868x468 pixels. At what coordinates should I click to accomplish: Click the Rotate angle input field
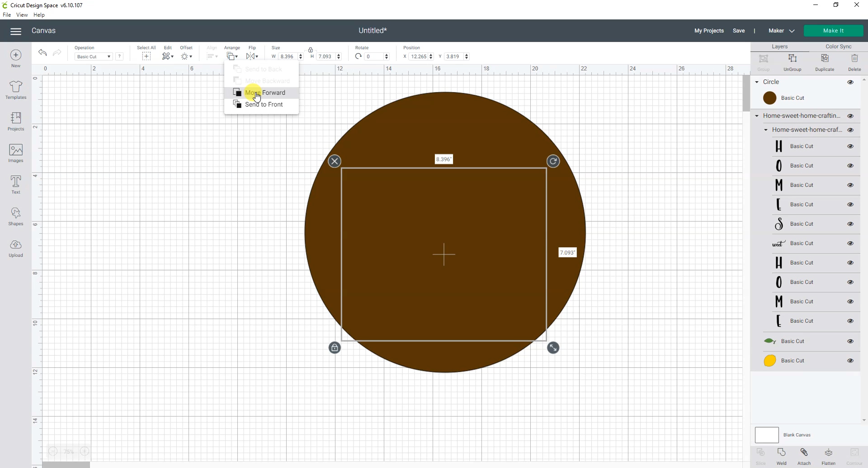pyautogui.click(x=374, y=56)
